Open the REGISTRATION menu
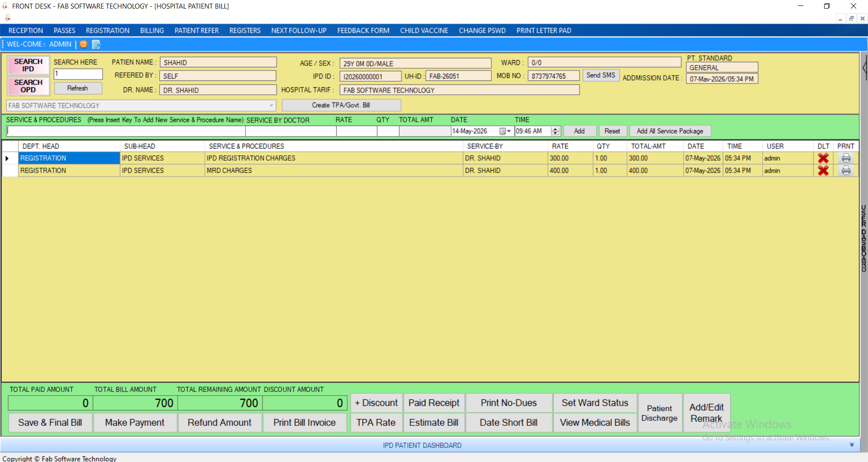This screenshot has height=462, width=868. [108, 30]
